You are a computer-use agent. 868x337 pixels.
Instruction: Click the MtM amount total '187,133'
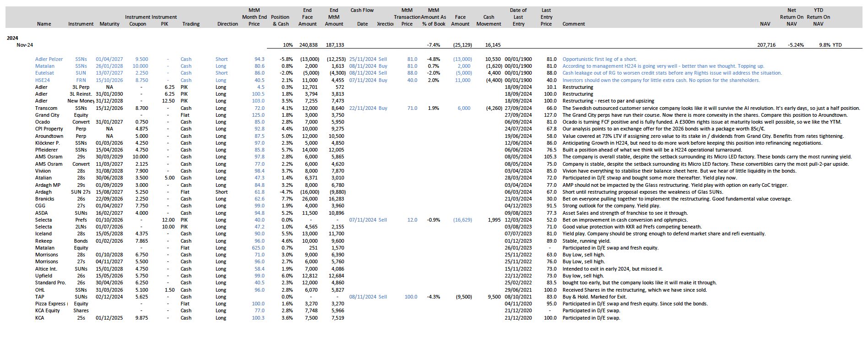click(335, 45)
